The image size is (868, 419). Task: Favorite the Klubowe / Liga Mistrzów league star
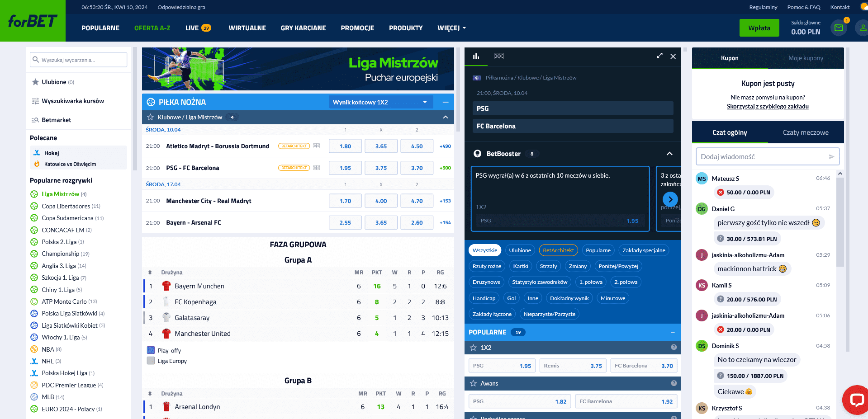click(151, 117)
